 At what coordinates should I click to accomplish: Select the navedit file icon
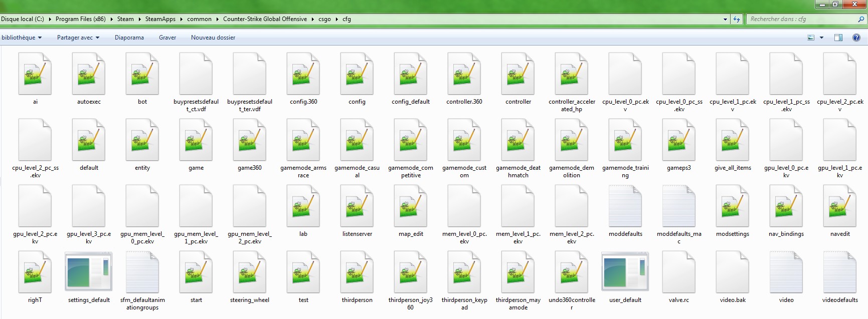coord(840,206)
